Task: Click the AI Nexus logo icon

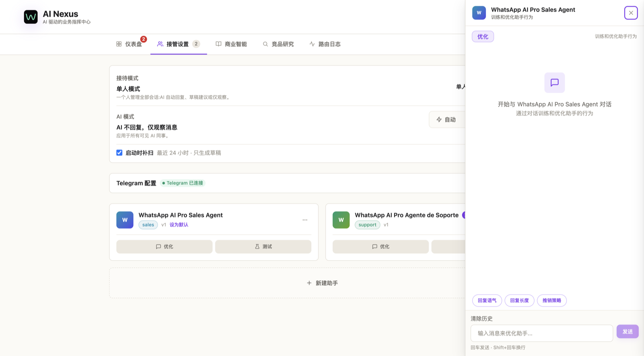Action: tap(31, 17)
